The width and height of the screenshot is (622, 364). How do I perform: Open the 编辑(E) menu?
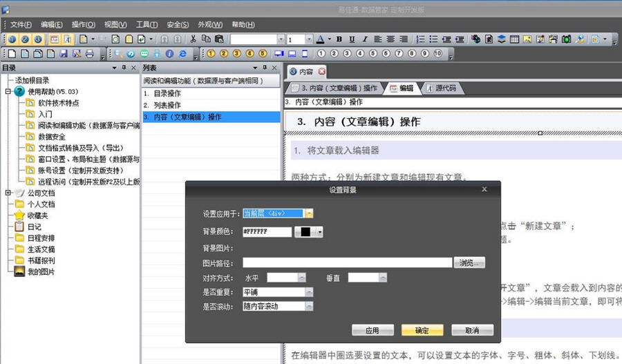pos(52,25)
